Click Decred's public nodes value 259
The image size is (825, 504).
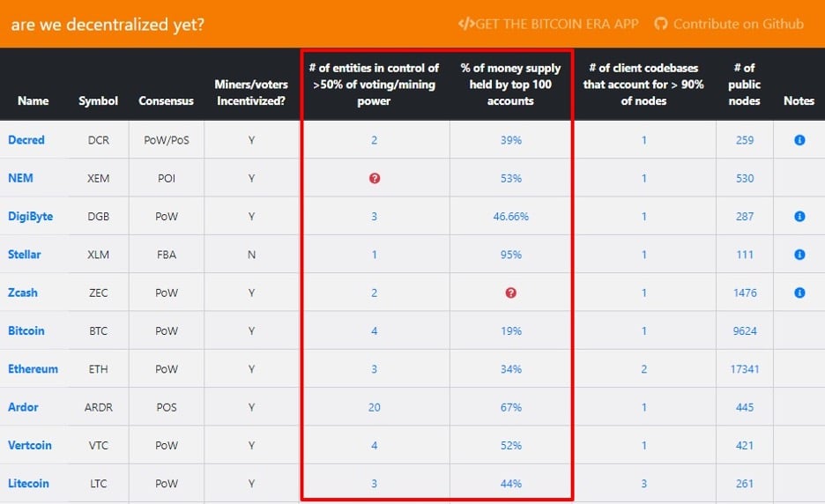[x=745, y=140]
